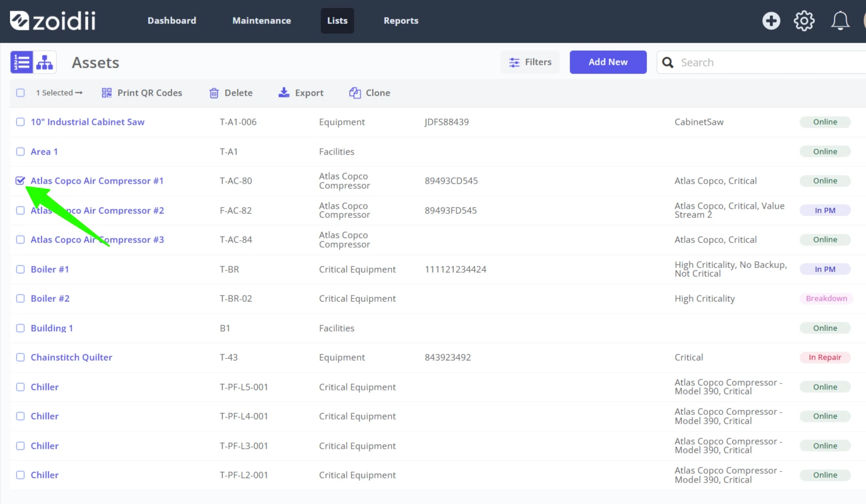Open notifications bell icon
The image size is (866, 504).
pyautogui.click(x=840, y=21)
